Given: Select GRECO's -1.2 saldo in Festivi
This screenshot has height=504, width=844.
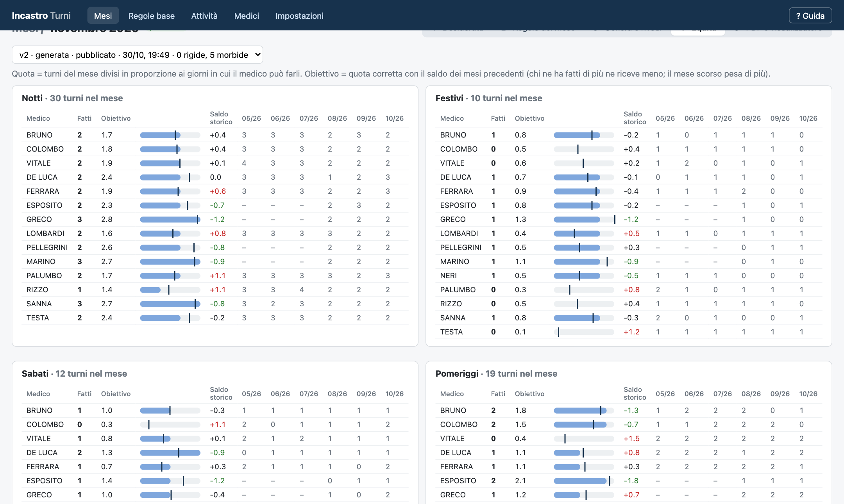Looking at the screenshot, I should point(631,220).
